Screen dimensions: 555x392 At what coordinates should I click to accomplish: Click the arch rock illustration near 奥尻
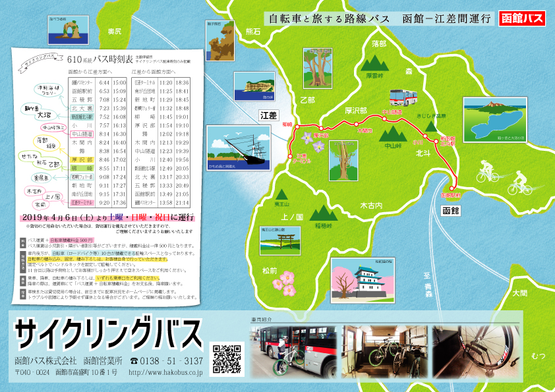click(69, 30)
